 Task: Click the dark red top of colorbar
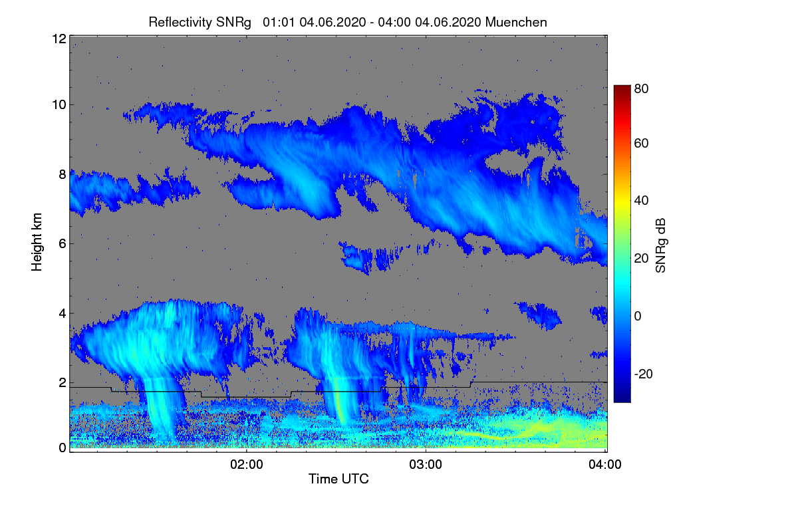coord(622,89)
